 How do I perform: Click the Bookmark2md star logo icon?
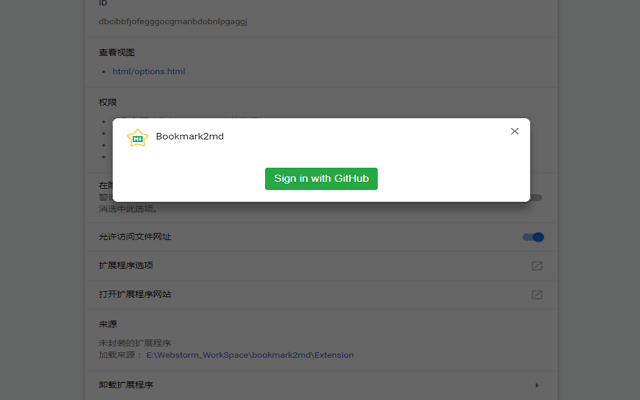[138, 138]
